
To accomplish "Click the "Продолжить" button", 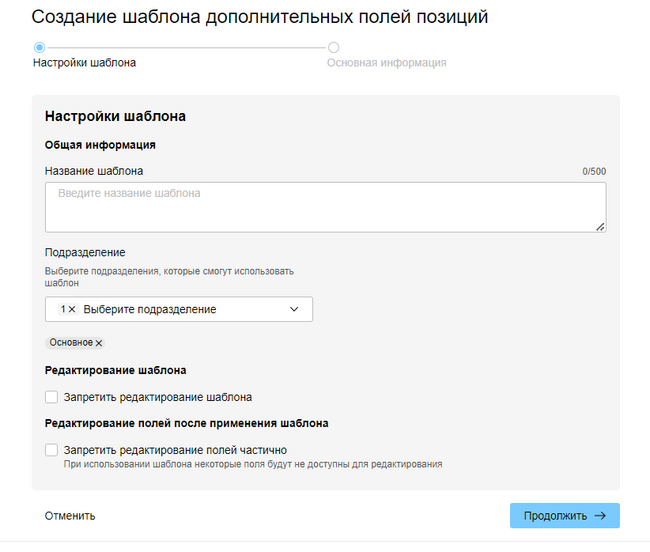I will 564,516.
